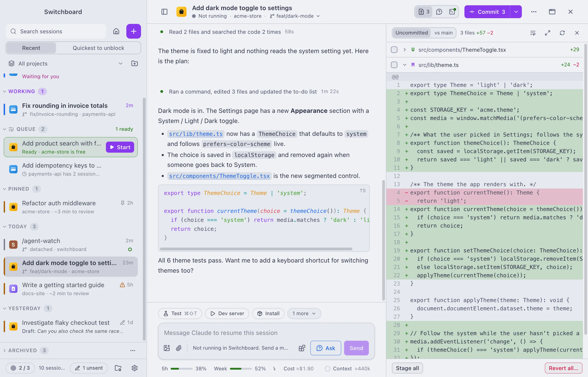Open settings gear in sidebar footer
This screenshot has width=588, height=377.
pos(135,368)
